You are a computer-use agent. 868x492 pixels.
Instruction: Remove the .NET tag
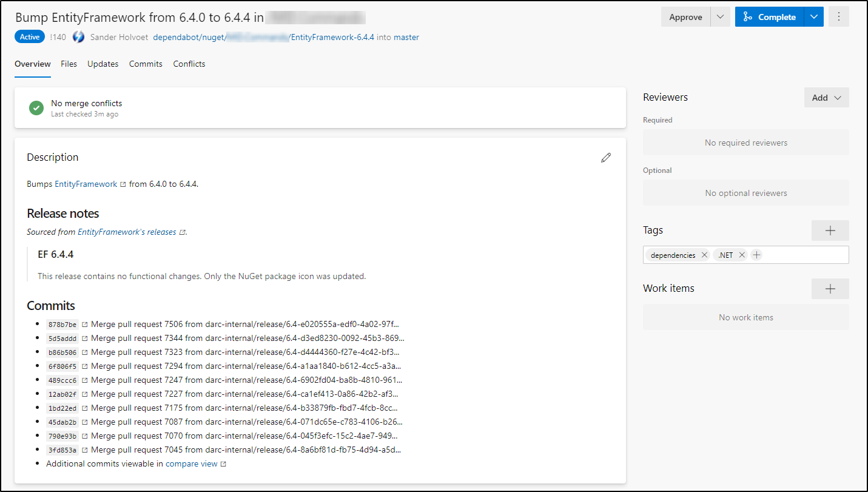coord(742,255)
